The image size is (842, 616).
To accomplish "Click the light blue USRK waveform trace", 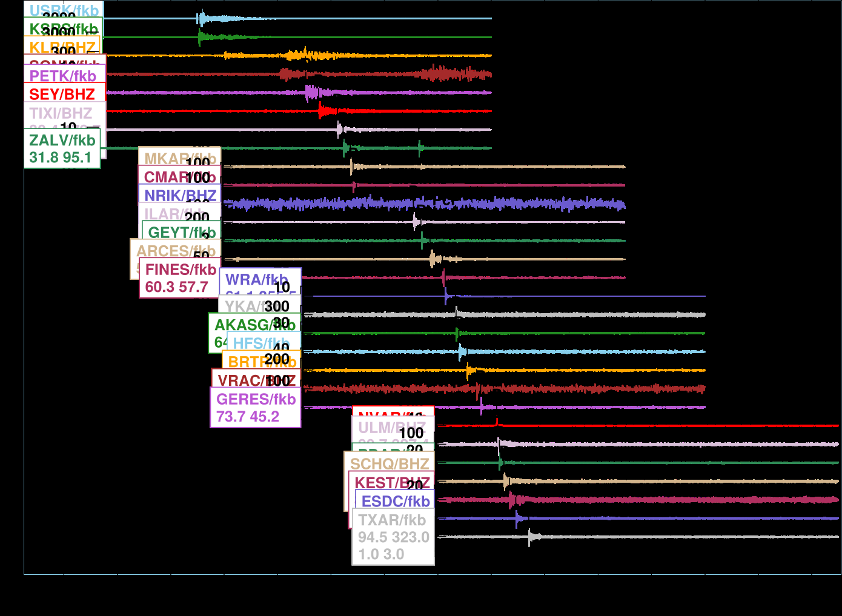I will click(297, 19).
